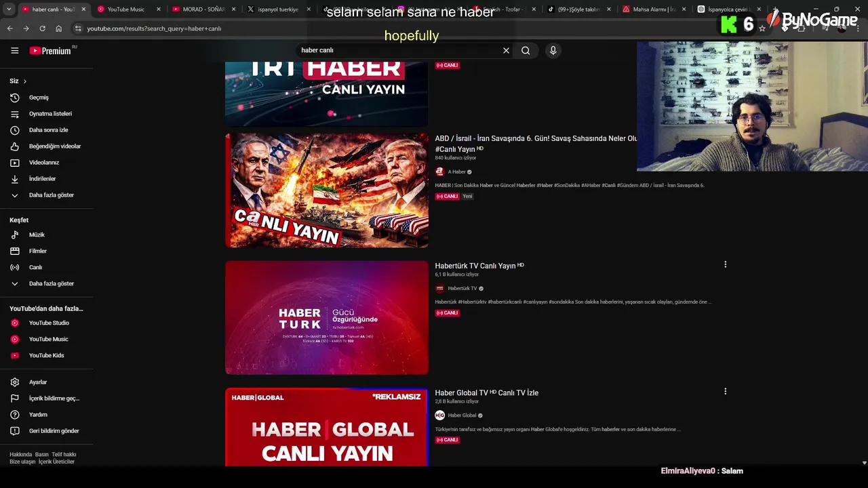The image size is (868, 488).
Task: Open Haber Global Canlı Yayın thumbnail
Action: 327,427
